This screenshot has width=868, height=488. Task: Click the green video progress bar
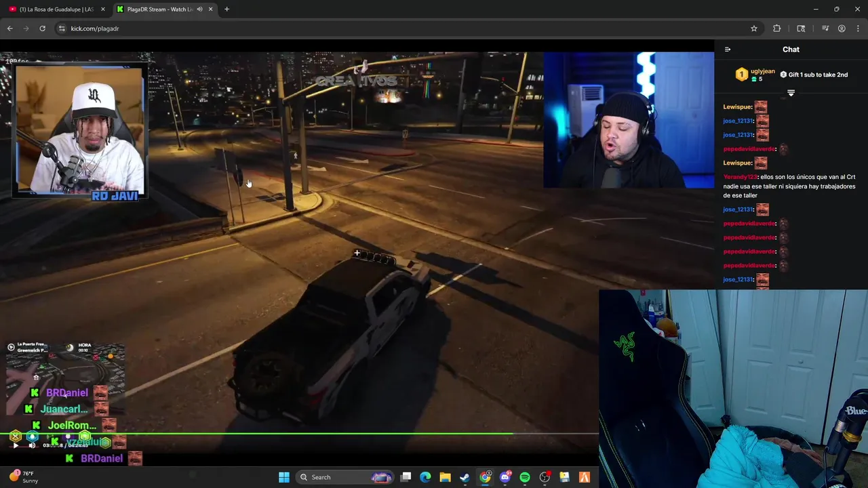click(298, 433)
